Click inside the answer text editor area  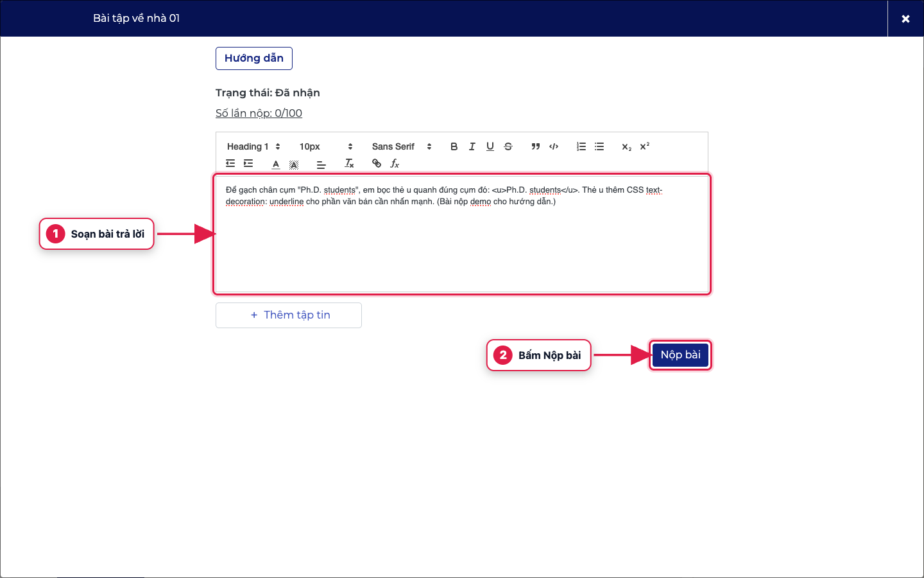tap(462, 234)
